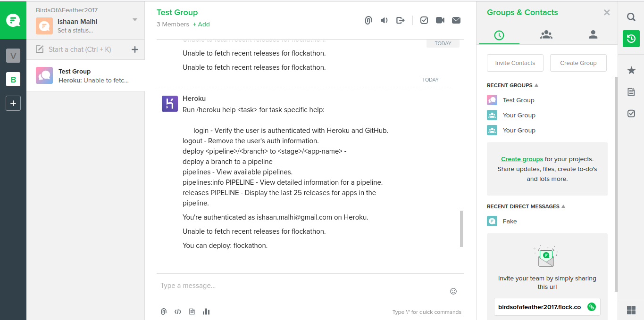Open the search magnifier in right sidebar
This screenshot has height=320, width=644.
point(631,17)
